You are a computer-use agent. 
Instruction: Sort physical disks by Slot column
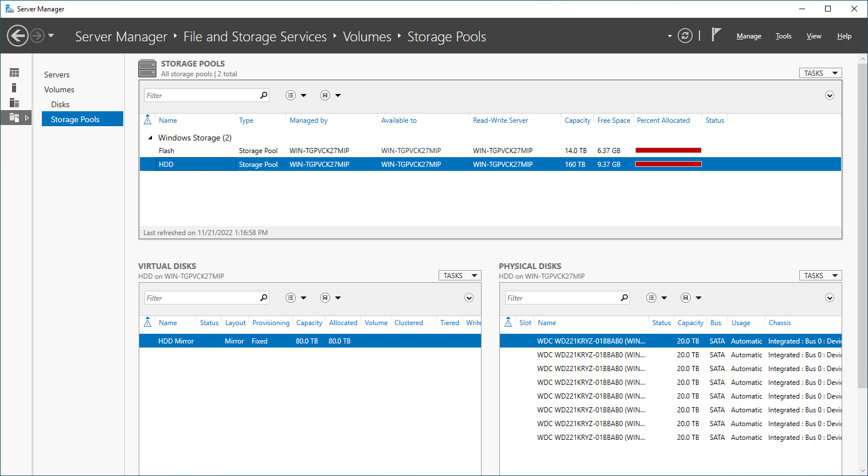tap(525, 323)
